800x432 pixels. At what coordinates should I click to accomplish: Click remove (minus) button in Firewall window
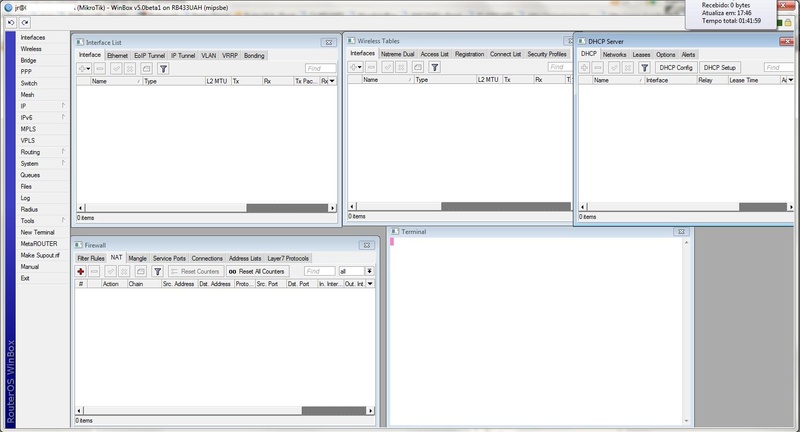[94, 271]
